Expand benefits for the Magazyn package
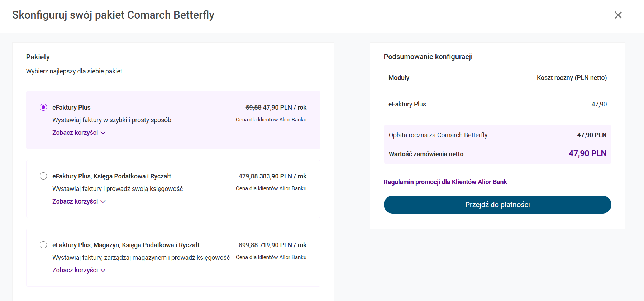This screenshot has height=301, width=644. [75, 270]
